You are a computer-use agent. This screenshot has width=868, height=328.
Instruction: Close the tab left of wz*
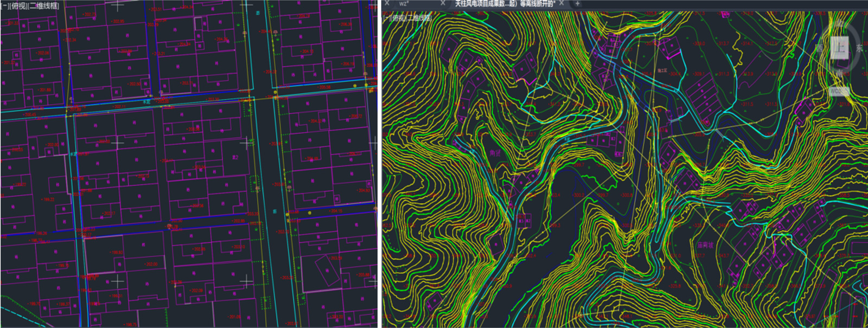387,3
